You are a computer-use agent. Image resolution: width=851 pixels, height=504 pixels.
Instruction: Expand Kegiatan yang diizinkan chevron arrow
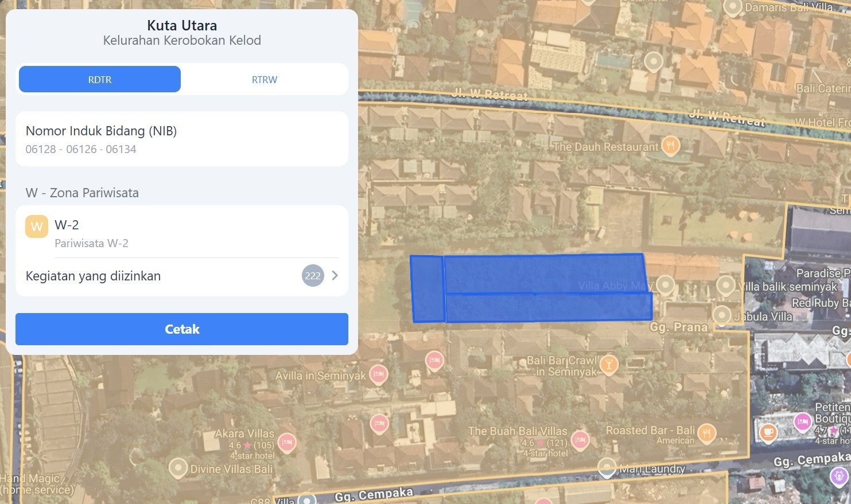335,276
